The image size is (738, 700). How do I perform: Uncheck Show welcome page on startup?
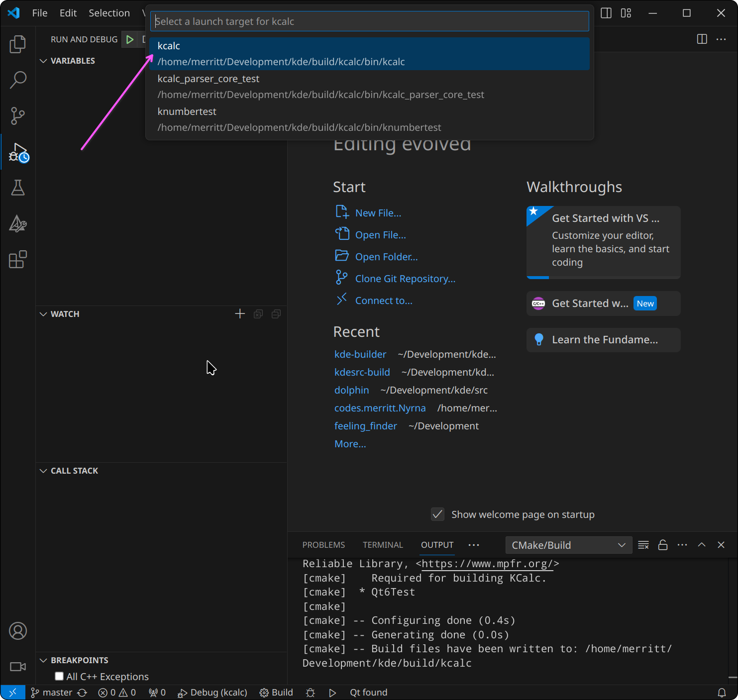(437, 514)
